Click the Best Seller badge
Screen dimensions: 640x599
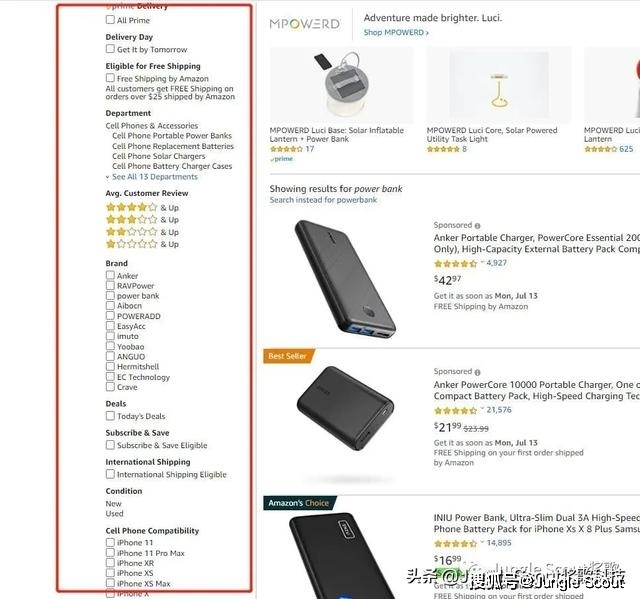click(289, 356)
